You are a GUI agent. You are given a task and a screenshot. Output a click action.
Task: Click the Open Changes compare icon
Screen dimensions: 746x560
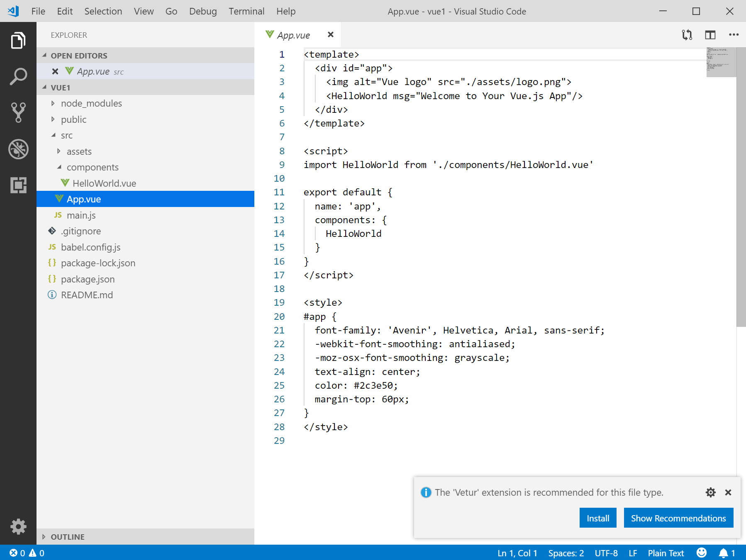(x=687, y=35)
